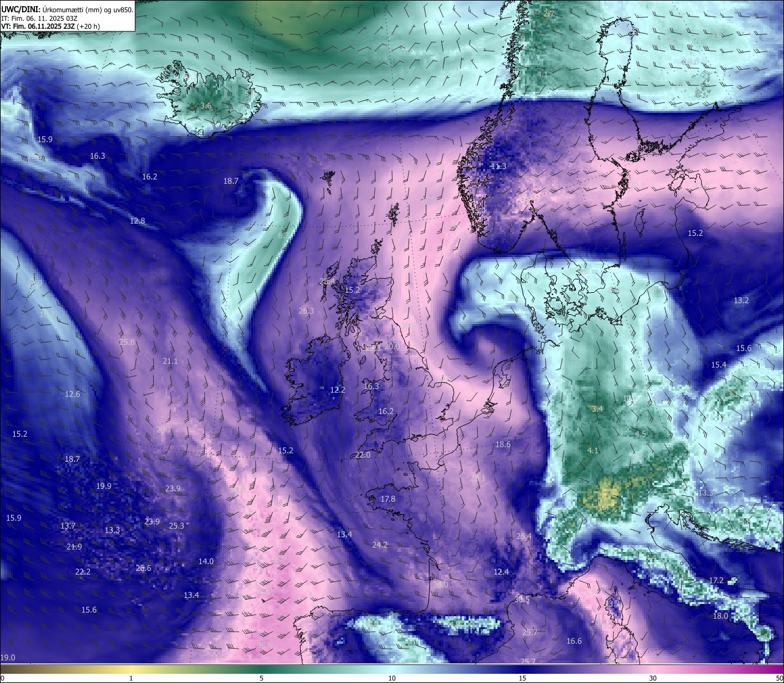
Task: Click the 20.0 value over northern England
Action: click(392, 347)
